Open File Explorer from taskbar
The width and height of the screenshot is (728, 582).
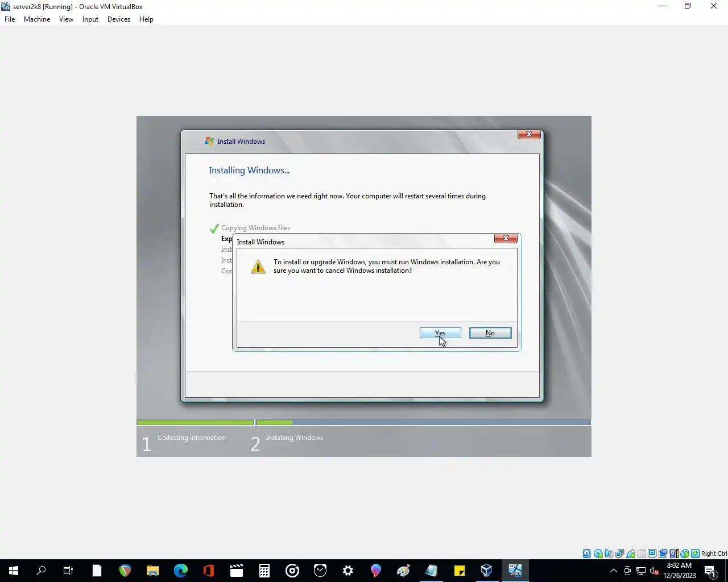152,571
